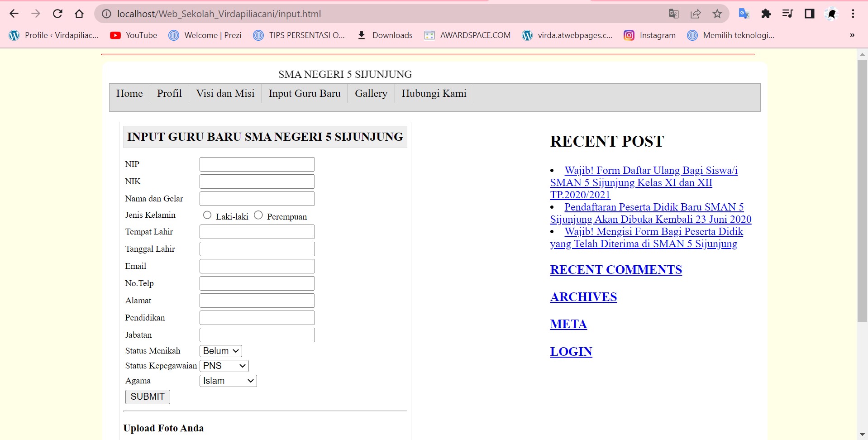Select the Perempuan radio button
The height and width of the screenshot is (440, 868).
click(258, 215)
